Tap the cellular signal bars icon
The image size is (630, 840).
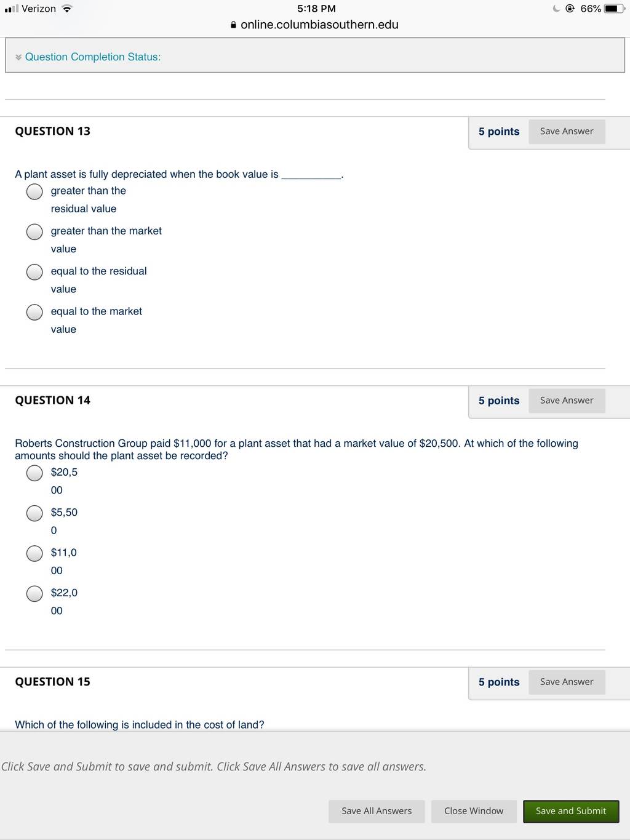coord(11,9)
